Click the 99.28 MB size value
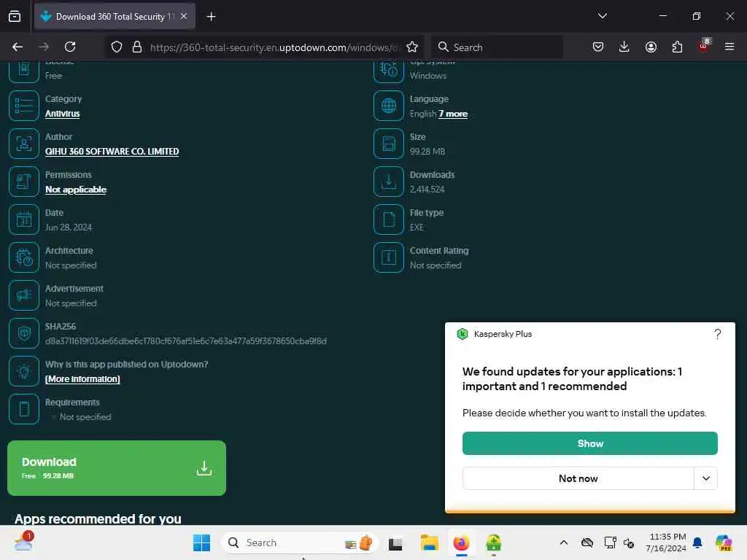Screen dimensions: 747x560 coord(427,152)
